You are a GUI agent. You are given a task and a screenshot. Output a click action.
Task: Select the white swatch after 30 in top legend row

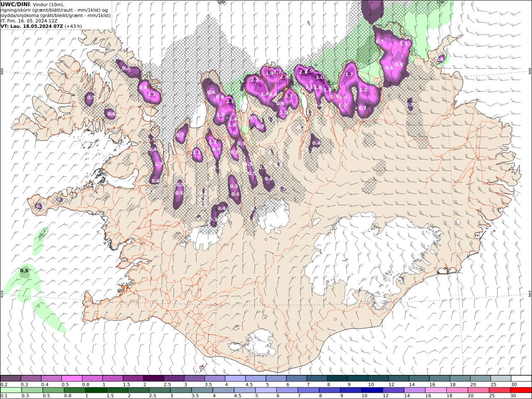click(x=521, y=378)
